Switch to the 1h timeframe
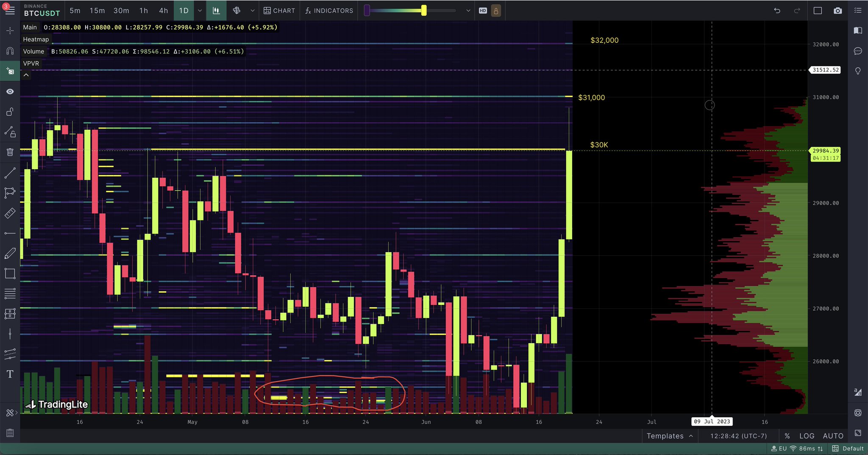 pos(144,11)
